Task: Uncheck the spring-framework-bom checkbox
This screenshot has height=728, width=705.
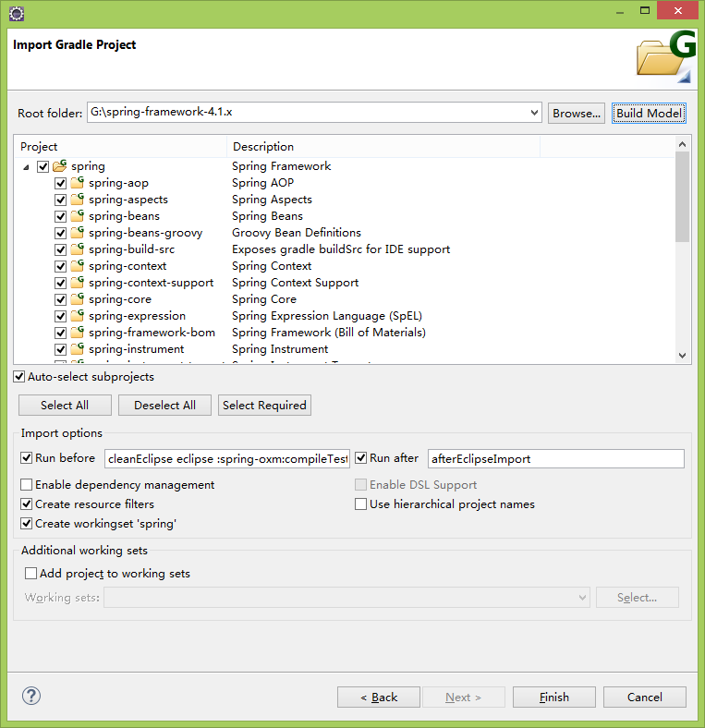Action: click(60, 333)
